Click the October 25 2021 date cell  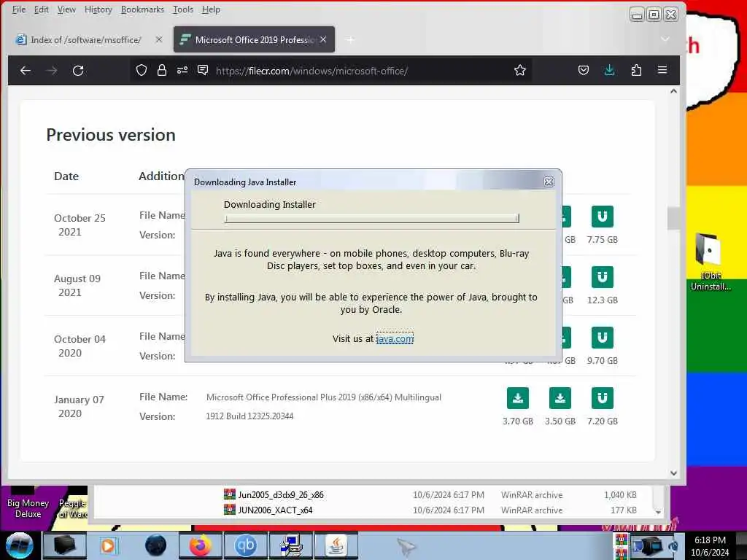pos(79,225)
